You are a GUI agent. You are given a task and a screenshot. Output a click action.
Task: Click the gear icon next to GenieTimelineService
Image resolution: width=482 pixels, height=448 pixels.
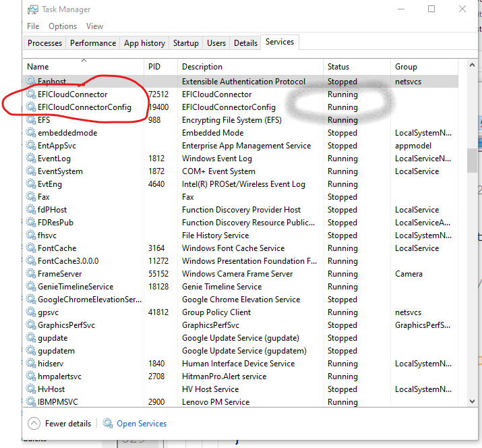(31, 286)
